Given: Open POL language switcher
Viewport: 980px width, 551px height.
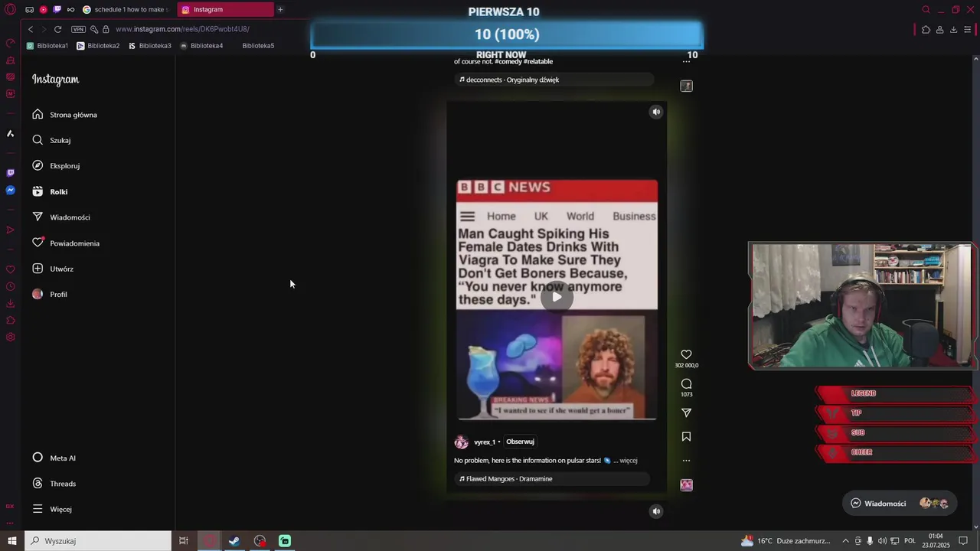Looking at the screenshot, I should 910,541.
